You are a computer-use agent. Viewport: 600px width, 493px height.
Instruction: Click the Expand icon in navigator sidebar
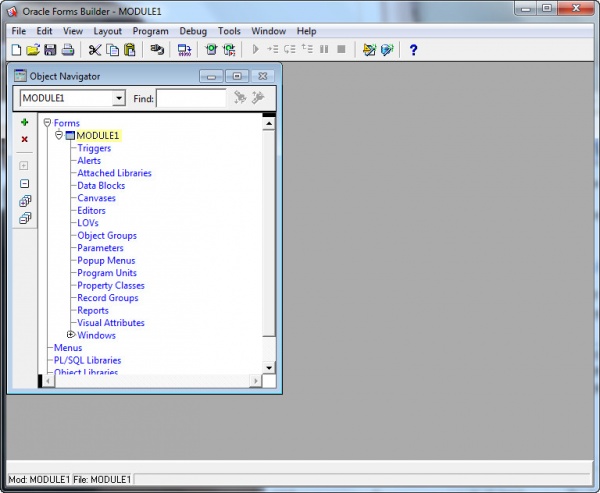[24, 166]
